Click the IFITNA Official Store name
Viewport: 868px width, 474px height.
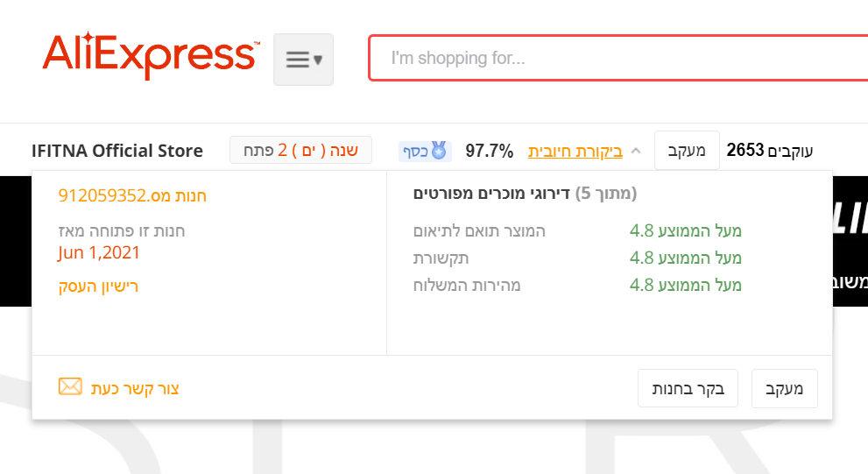(x=116, y=151)
